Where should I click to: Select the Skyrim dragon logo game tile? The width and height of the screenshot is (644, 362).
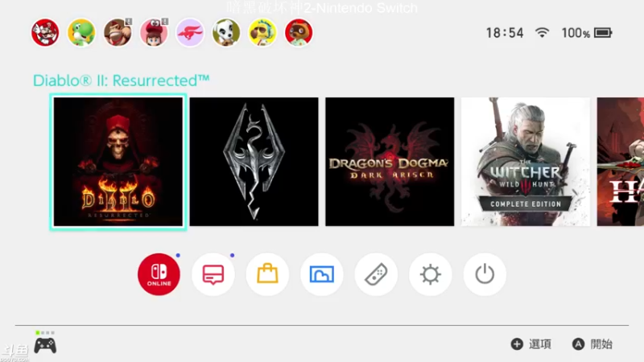coord(254,162)
